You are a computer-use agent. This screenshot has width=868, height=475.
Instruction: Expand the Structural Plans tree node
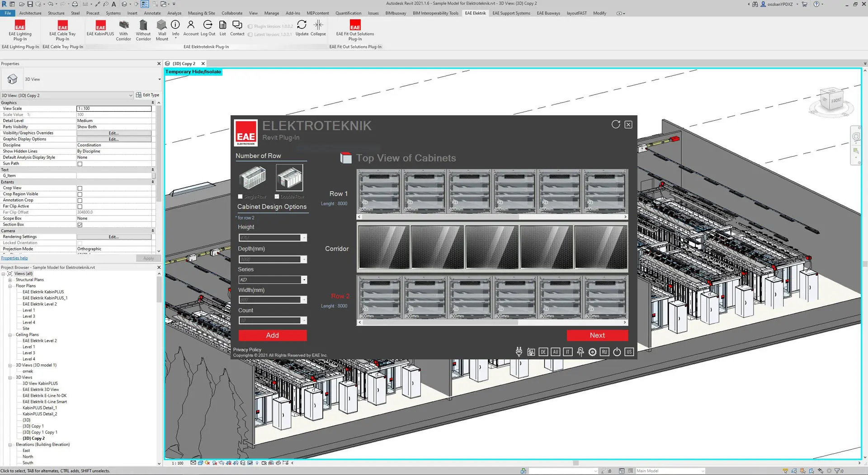tap(10, 280)
